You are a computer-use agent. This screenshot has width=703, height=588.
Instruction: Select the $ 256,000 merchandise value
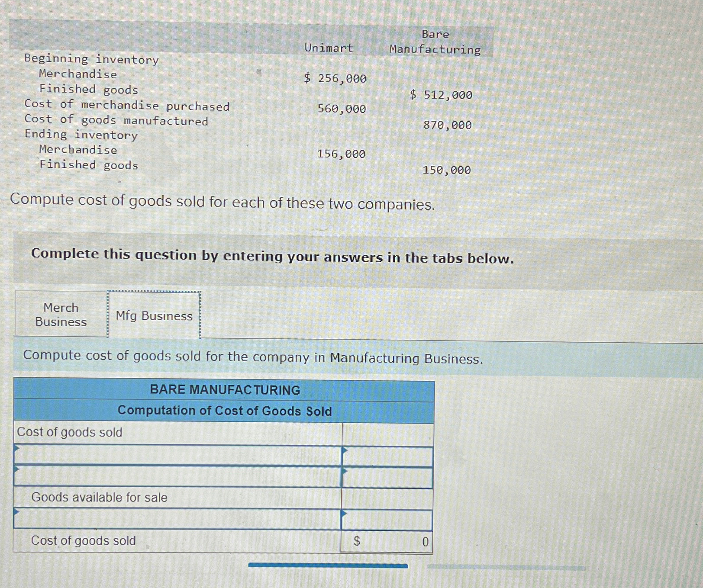pos(335,78)
